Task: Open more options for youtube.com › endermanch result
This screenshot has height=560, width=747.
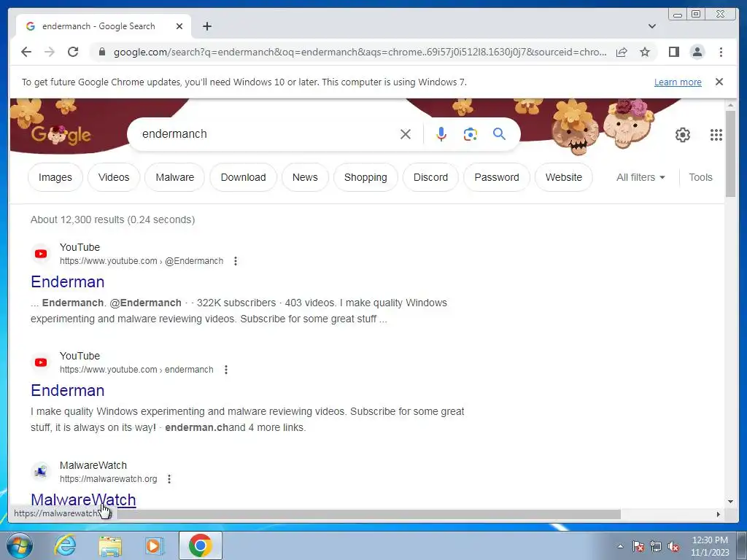Action: tap(226, 370)
